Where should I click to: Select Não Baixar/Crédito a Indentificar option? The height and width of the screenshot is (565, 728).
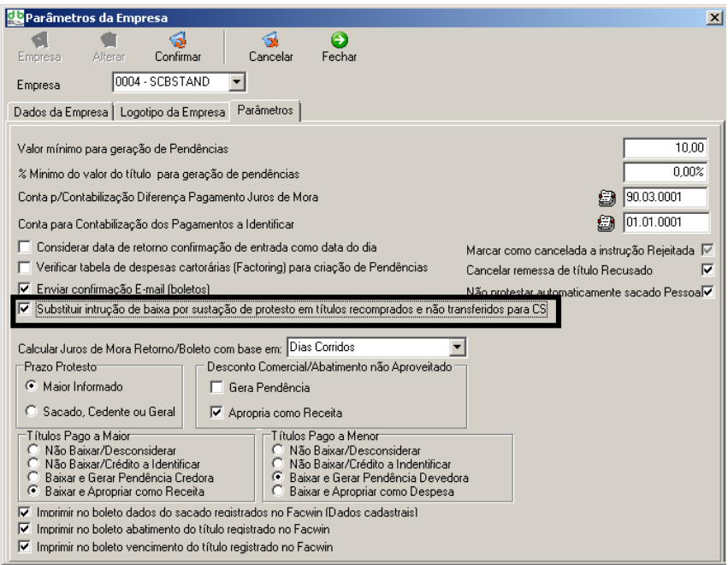point(278,463)
